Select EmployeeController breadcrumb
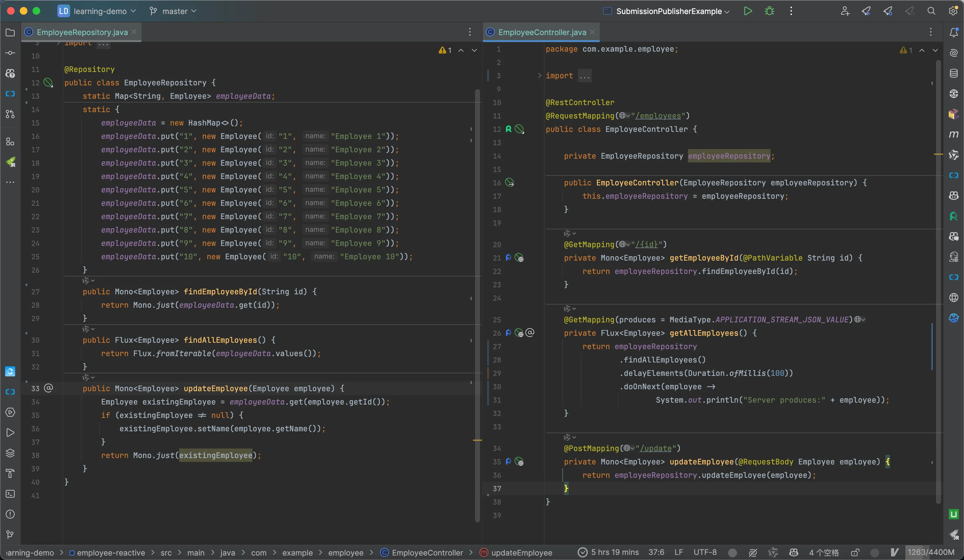This screenshot has height=560, width=964. pos(422,553)
